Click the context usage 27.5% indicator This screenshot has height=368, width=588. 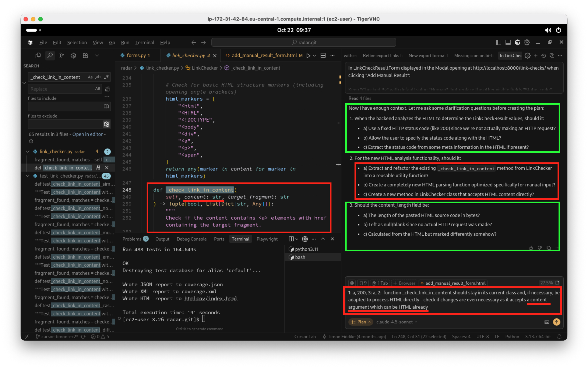tap(549, 283)
